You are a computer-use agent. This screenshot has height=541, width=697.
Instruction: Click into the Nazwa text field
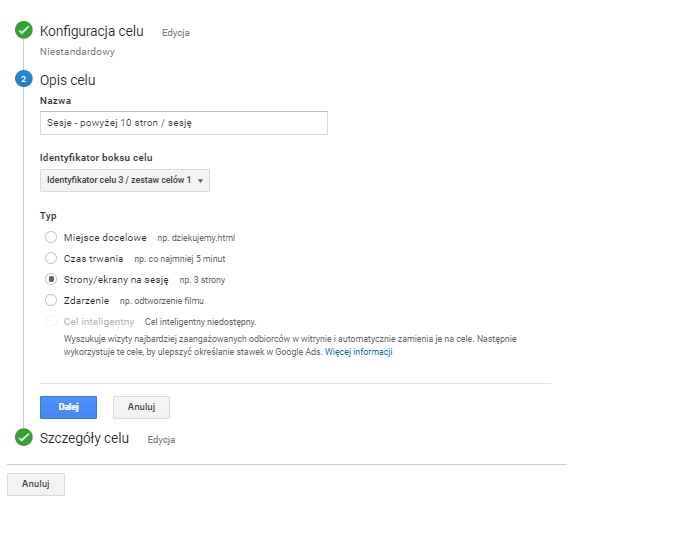pyautogui.click(x=184, y=123)
